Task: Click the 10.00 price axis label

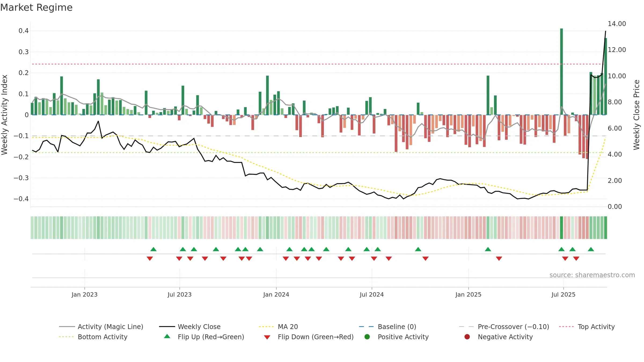Action: click(617, 76)
